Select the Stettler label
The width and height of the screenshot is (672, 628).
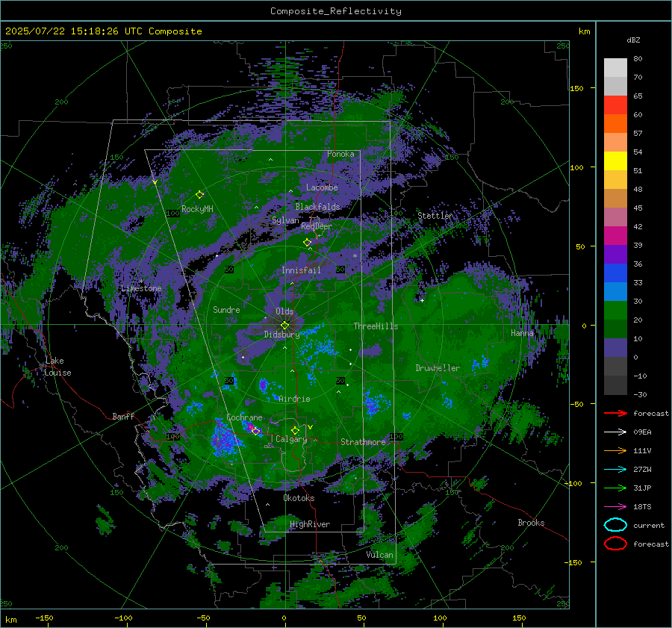(x=435, y=216)
